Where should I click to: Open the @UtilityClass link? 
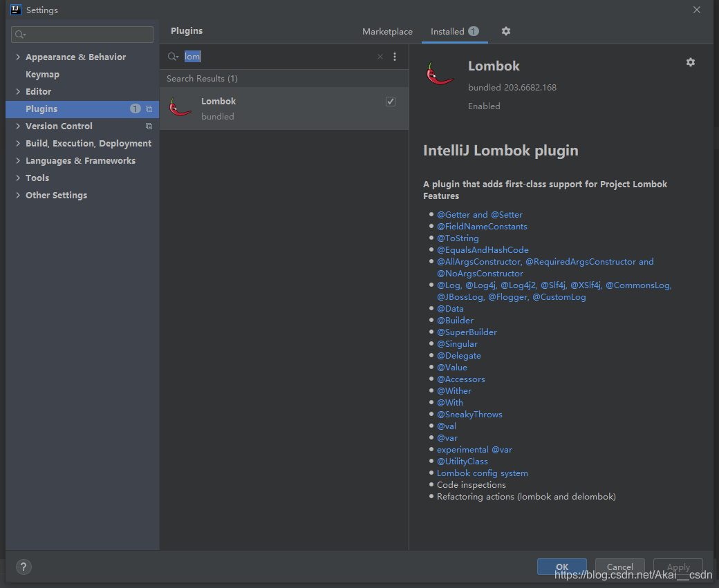[x=463, y=462]
